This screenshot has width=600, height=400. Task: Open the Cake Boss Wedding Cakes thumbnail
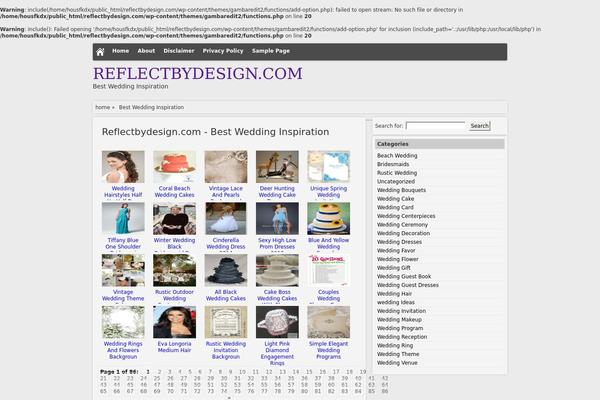(277, 270)
